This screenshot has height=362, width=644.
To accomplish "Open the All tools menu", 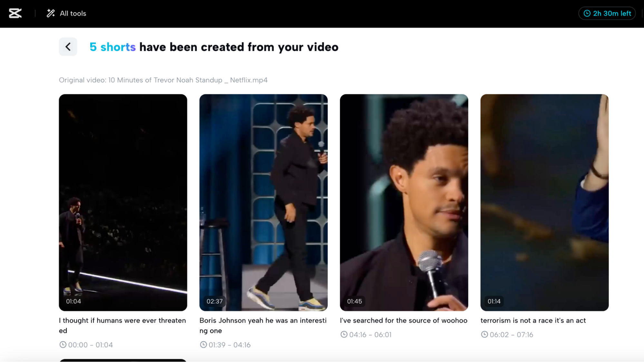I will click(x=73, y=13).
